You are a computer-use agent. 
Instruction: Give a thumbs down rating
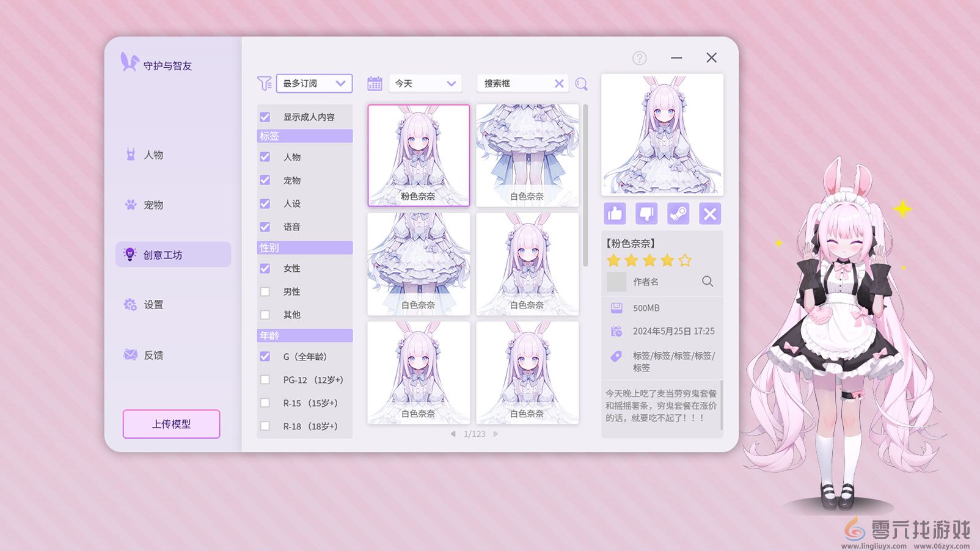646,214
